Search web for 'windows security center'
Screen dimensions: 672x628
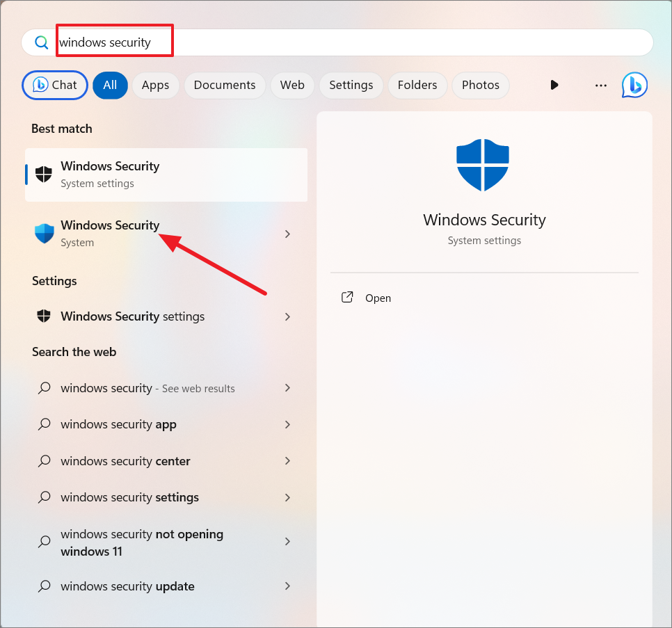(x=166, y=461)
